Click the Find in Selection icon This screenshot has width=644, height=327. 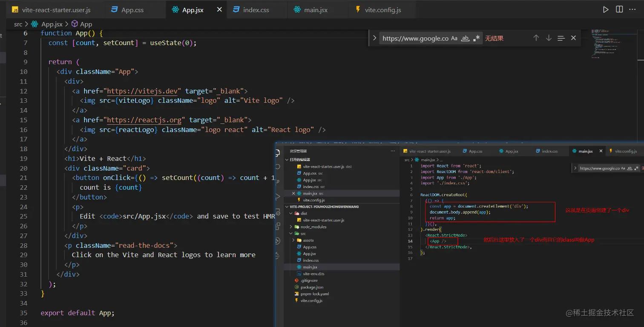pyautogui.click(x=561, y=38)
